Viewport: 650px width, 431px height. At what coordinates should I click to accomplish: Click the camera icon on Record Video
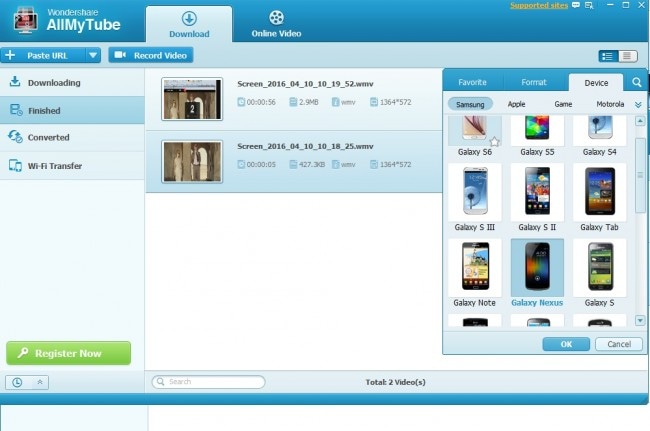click(x=120, y=55)
